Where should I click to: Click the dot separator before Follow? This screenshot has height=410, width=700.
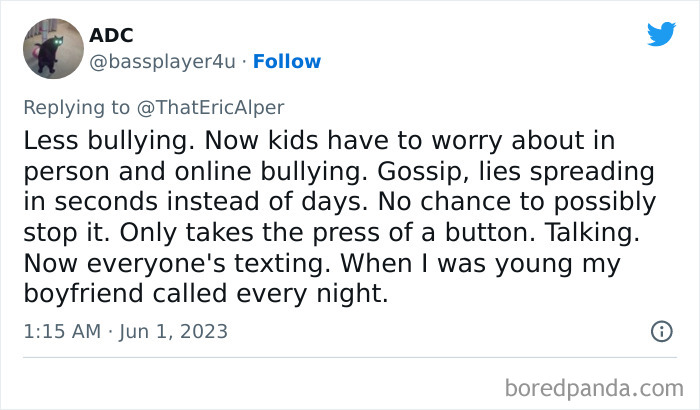coord(245,61)
